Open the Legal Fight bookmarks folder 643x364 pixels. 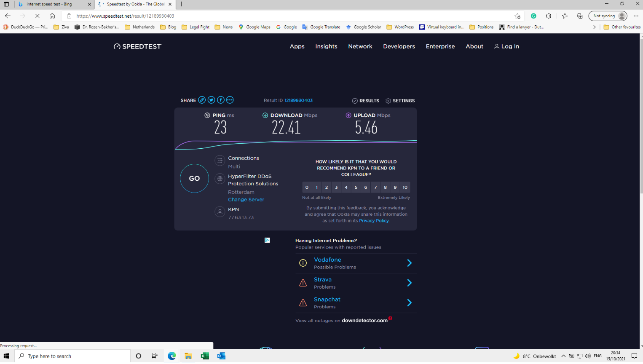coord(196,27)
